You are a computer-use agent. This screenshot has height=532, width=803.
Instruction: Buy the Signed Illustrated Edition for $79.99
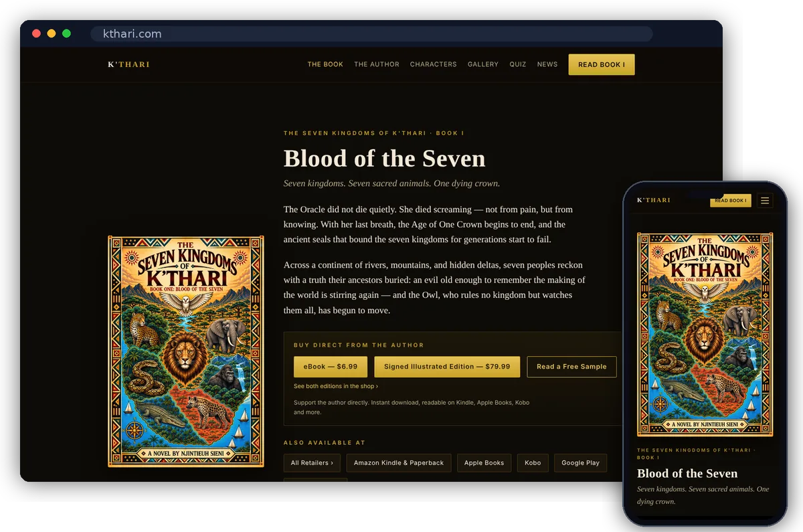(447, 367)
